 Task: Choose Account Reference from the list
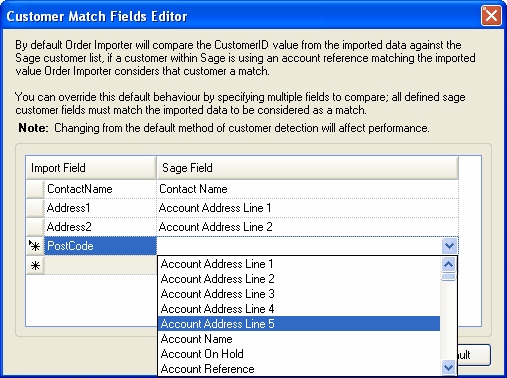[x=299, y=369]
